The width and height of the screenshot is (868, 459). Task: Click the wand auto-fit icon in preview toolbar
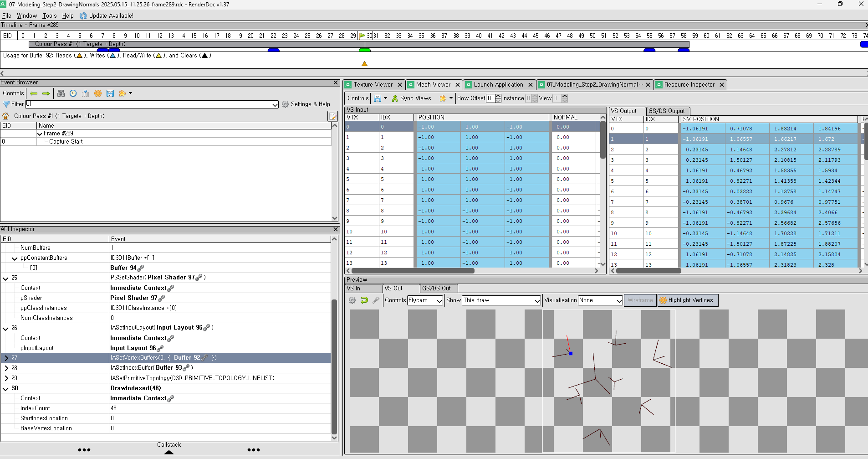[x=376, y=300]
